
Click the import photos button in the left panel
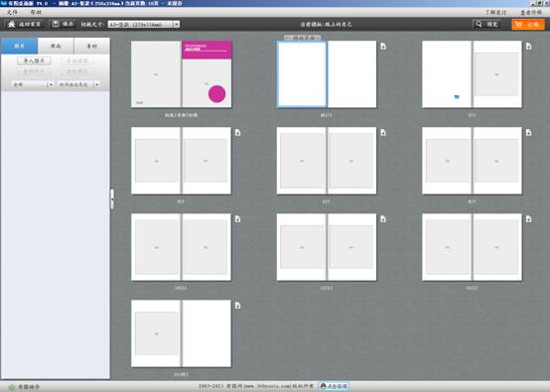click(x=34, y=61)
